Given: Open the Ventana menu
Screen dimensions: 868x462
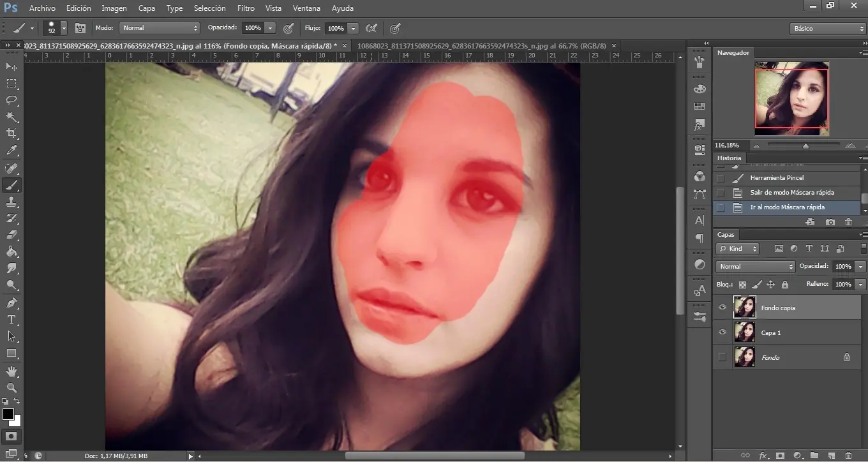Looking at the screenshot, I should point(306,8).
